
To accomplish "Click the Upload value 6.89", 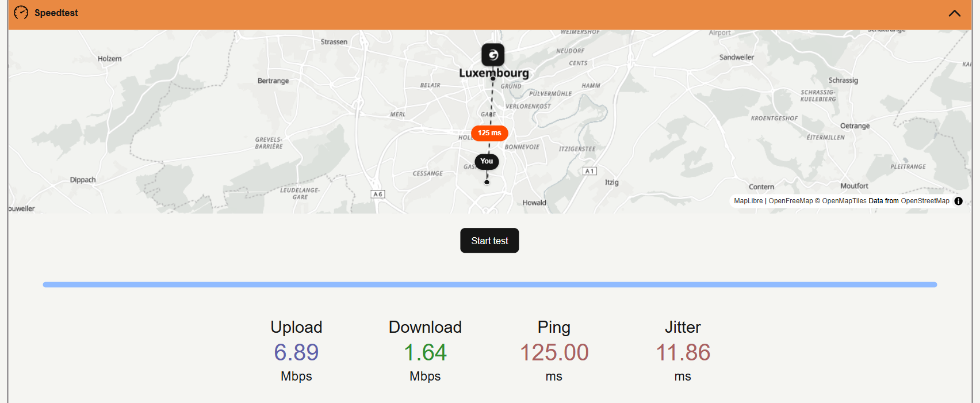I will (x=296, y=352).
